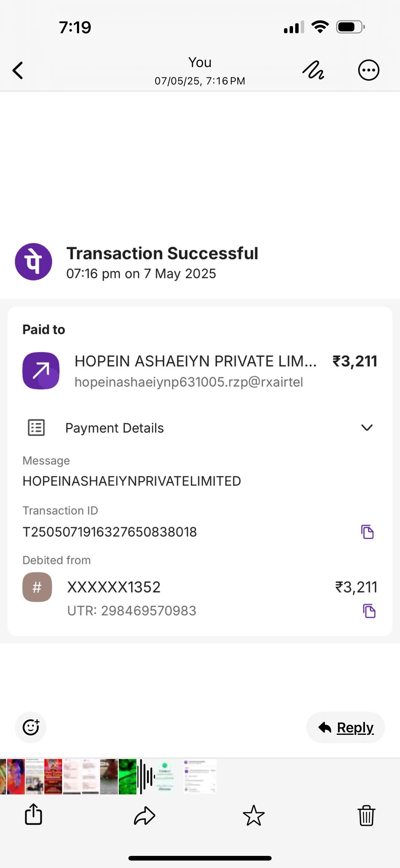The image size is (400, 868).
Task: Star this media item
Action: pyautogui.click(x=254, y=816)
